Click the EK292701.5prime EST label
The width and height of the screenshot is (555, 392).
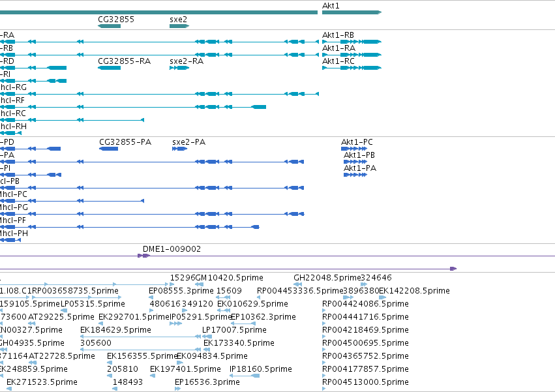(134, 317)
